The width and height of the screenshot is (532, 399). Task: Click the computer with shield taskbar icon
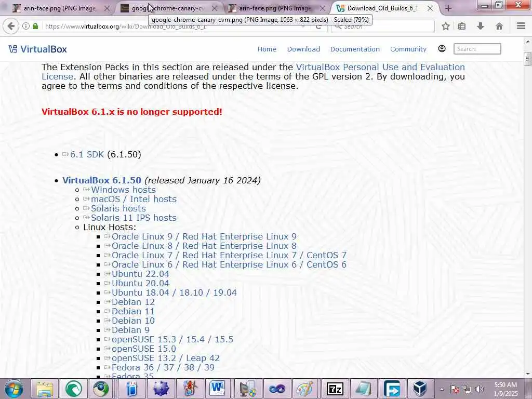coord(248,389)
